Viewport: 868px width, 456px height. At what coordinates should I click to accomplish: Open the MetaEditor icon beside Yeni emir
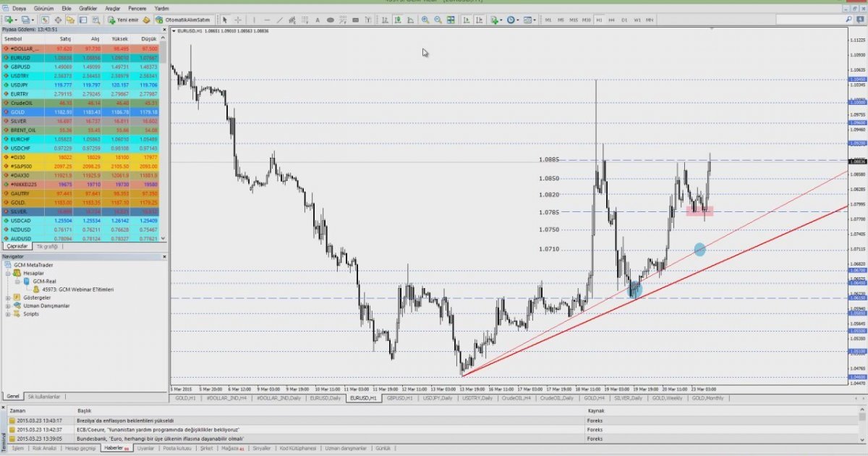click(146, 20)
